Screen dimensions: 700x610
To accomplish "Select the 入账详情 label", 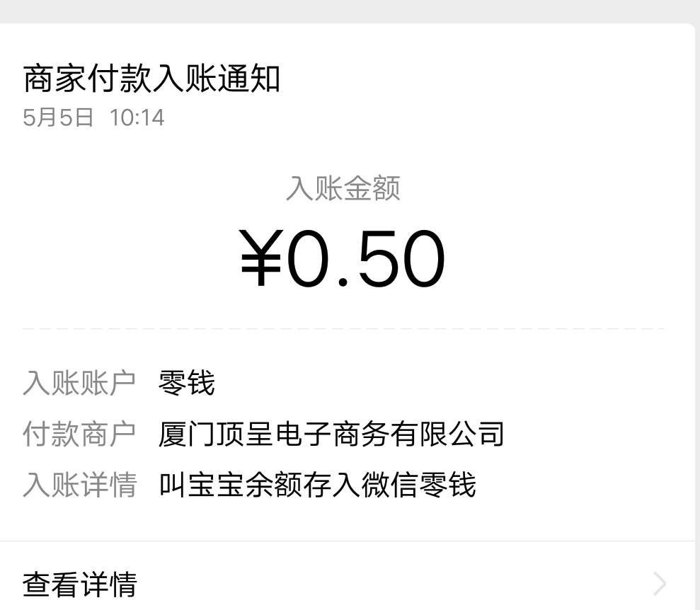I will [x=79, y=485].
